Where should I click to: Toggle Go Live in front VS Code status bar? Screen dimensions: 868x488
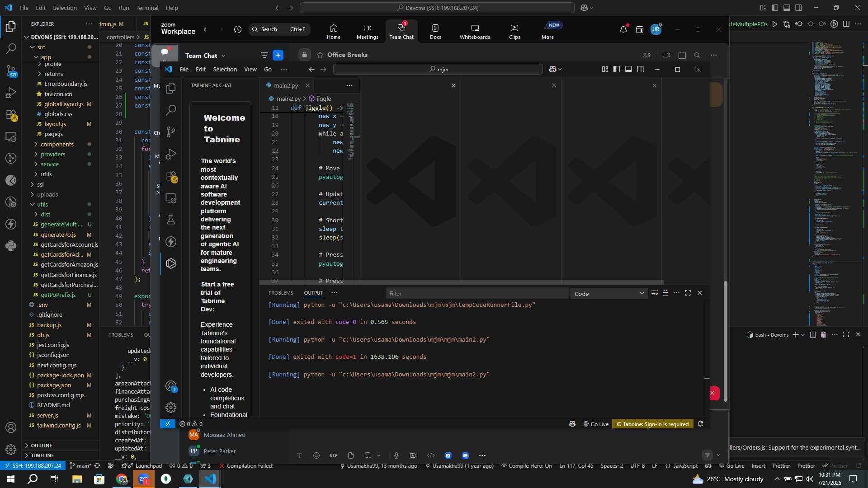coord(596,424)
